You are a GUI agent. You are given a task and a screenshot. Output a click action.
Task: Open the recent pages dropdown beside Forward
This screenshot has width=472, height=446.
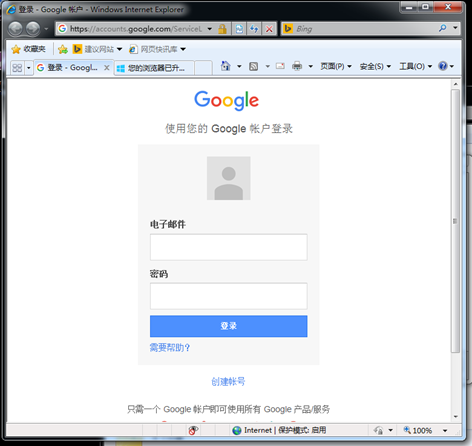pos(46,29)
